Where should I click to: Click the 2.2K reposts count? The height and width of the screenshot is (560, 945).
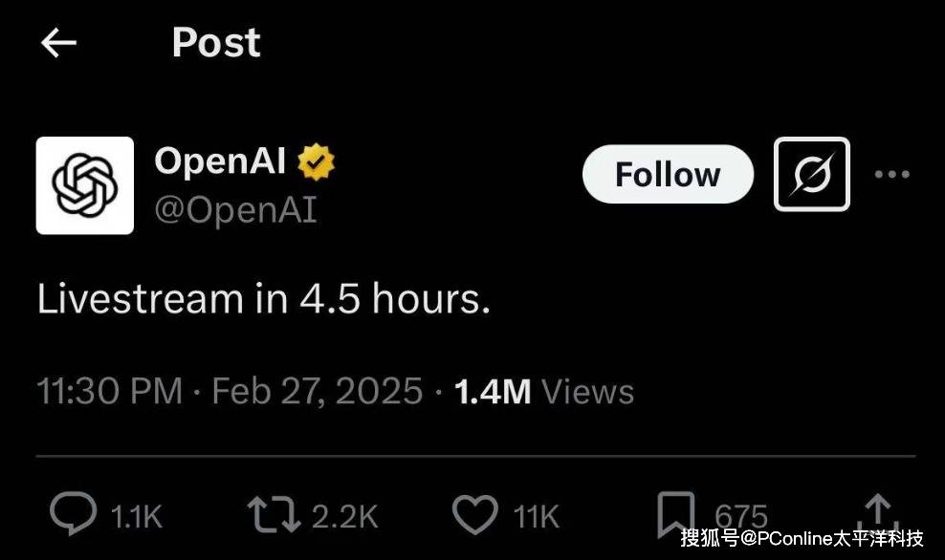click(x=344, y=517)
